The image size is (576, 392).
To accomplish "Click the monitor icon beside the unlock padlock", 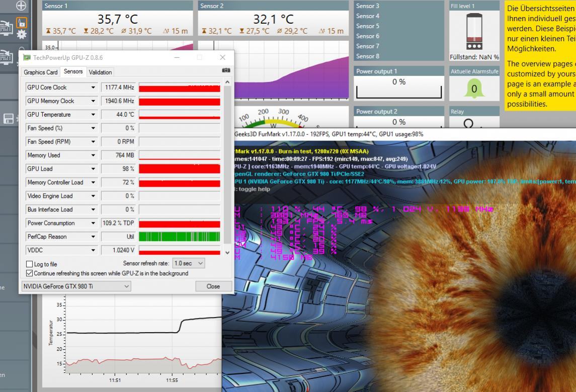I will click(x=6, y=28).
